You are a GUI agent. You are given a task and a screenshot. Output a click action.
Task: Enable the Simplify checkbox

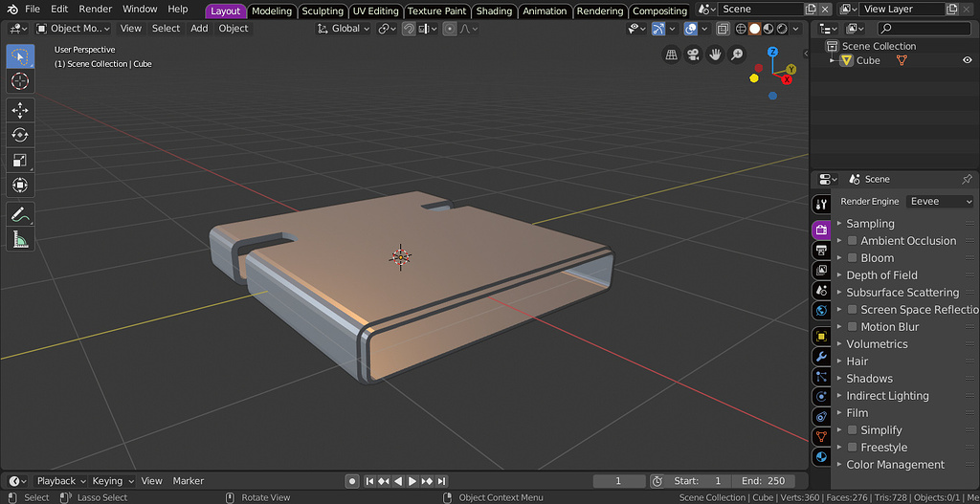(852, 430)
